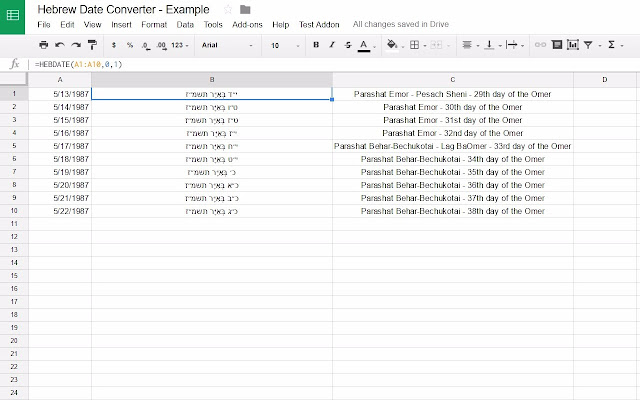Format as percent

pos(129,45)
